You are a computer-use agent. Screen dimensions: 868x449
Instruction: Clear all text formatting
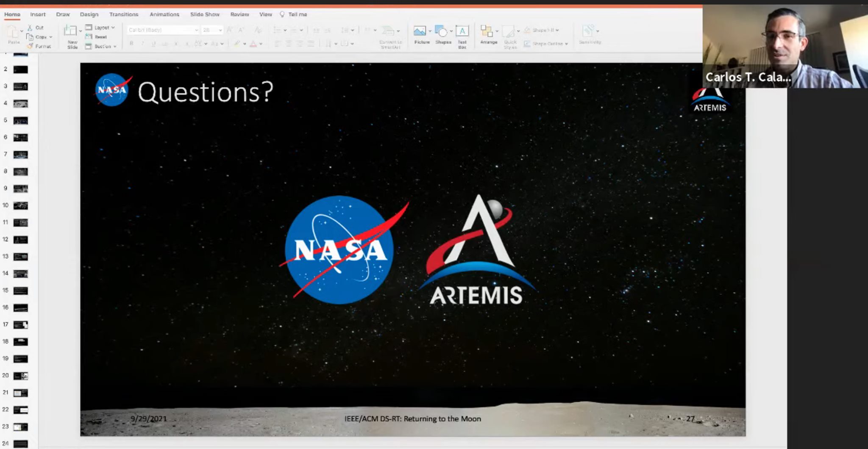[257, 30]
